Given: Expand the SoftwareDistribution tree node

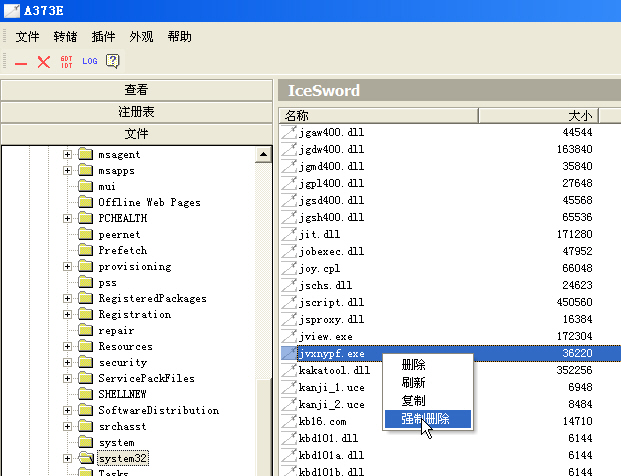Looking at the screenshot, I should tap(67, 410).
